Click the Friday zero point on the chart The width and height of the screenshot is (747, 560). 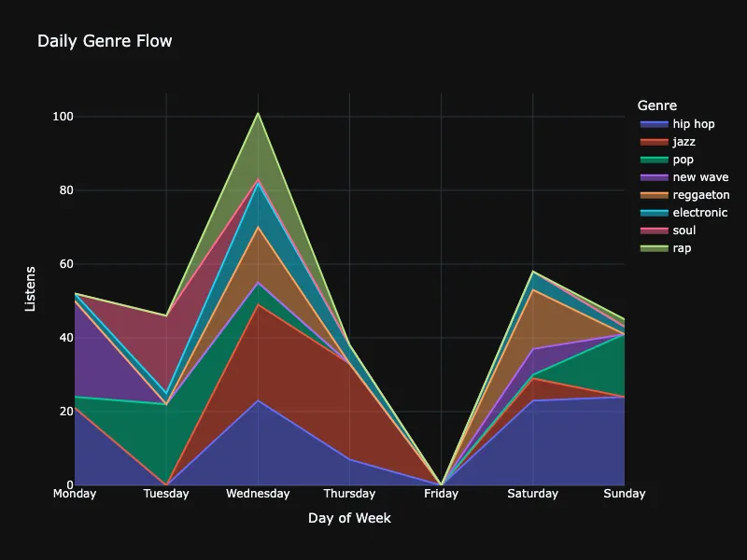[441, 484]
